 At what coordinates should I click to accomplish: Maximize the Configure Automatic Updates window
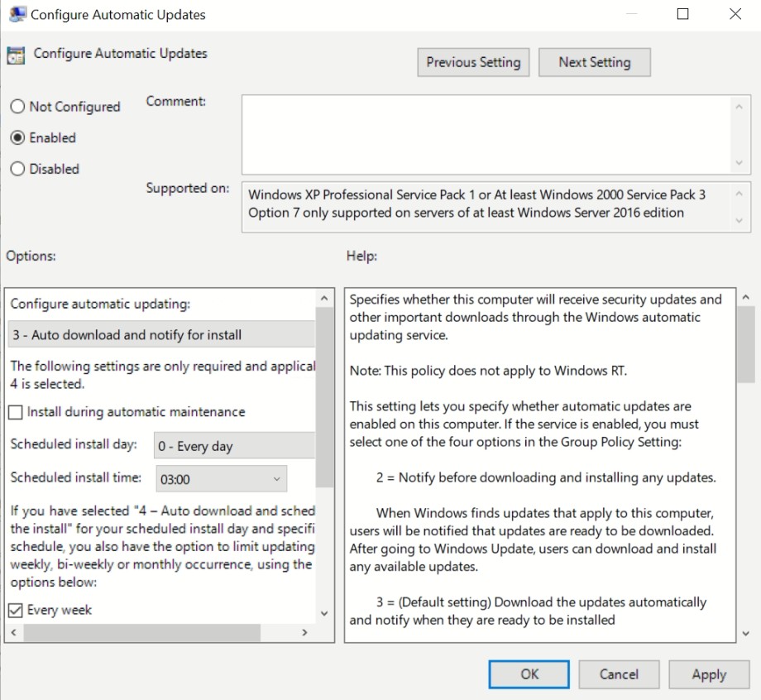coord(683,14)
